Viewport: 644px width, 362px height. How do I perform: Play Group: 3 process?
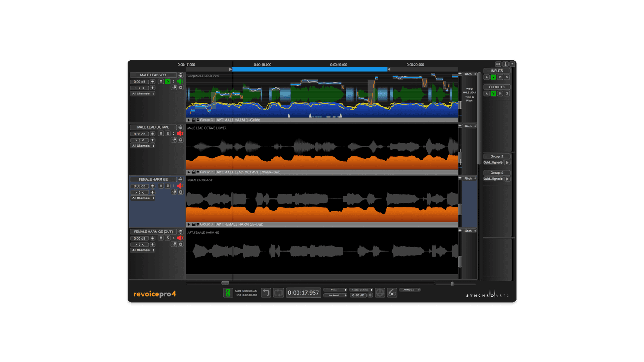tap(508, 179)
